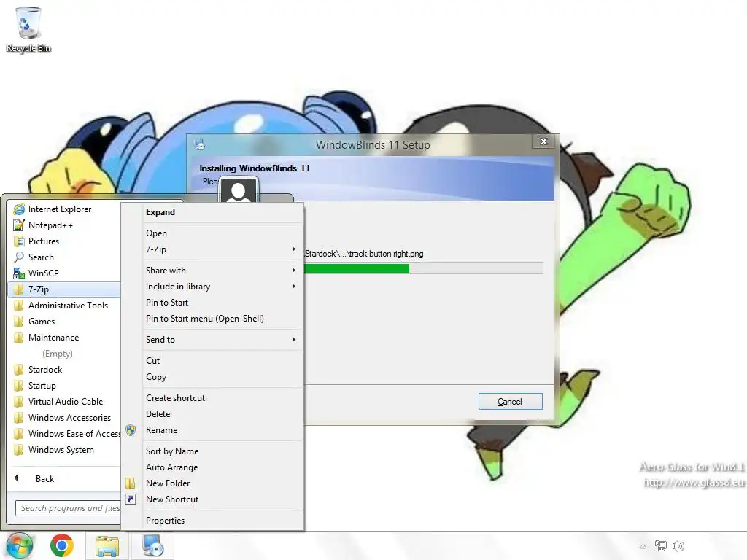Click the Search programs and files box

68,508
